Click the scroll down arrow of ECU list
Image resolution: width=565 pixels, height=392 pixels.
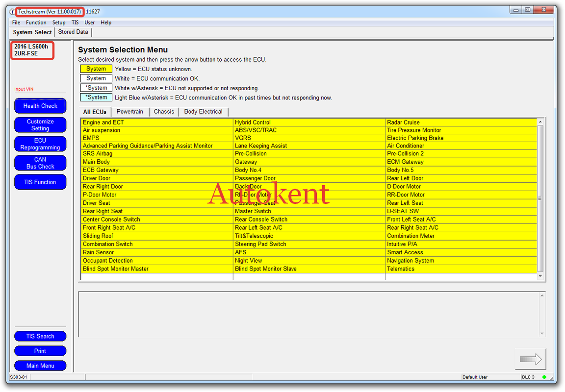[x=540, y=276]
